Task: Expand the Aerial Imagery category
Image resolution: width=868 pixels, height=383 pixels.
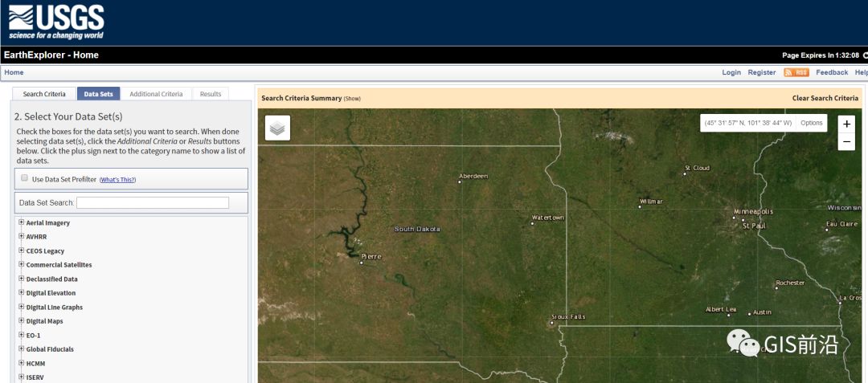Action: [22, 222]
